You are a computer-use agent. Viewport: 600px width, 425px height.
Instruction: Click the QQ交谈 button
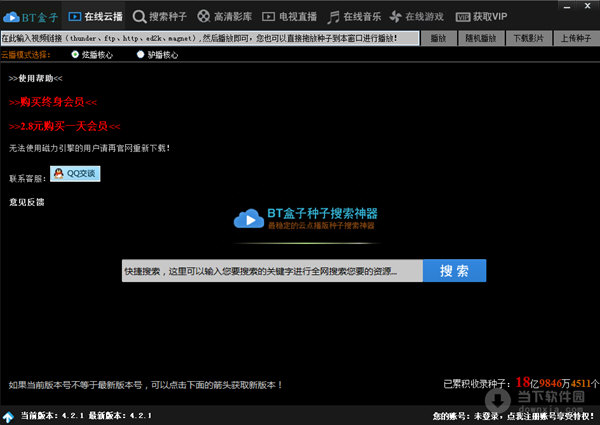(75, 174)
